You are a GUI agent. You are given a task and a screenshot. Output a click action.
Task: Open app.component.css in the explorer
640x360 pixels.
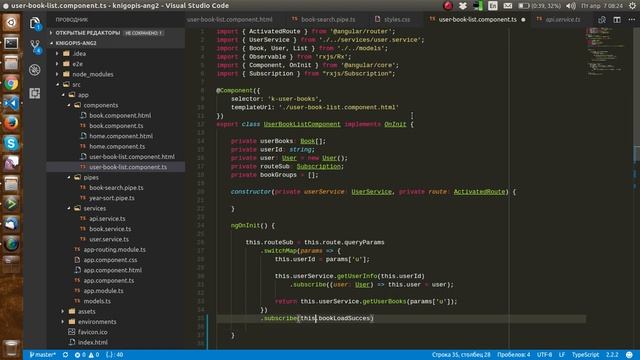click(x=111, y=260)
